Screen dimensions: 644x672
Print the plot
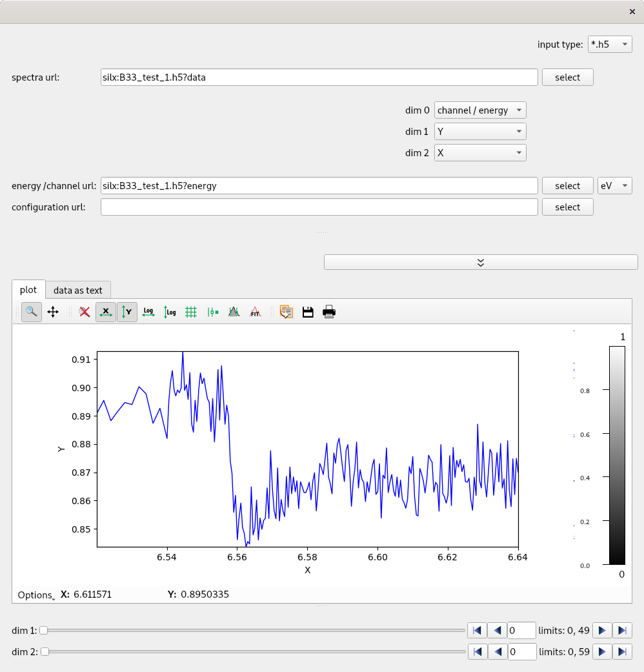(x=329, y=312)
